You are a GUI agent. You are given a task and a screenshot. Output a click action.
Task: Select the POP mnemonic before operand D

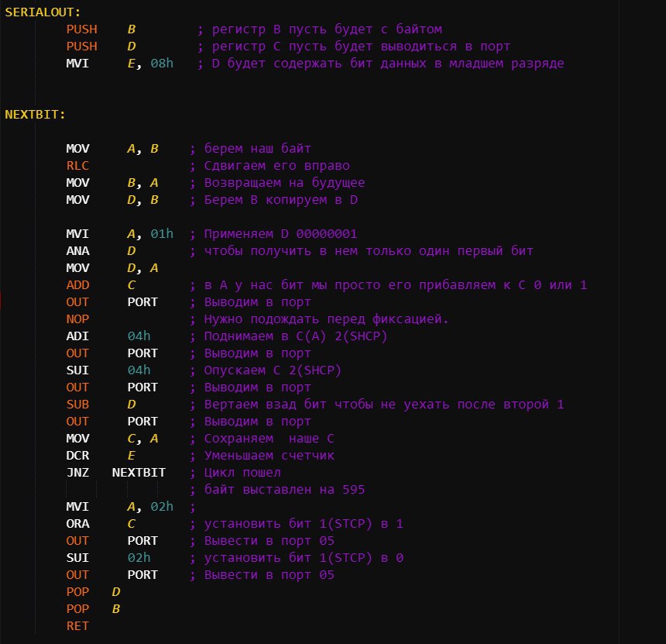click(77, 591)
